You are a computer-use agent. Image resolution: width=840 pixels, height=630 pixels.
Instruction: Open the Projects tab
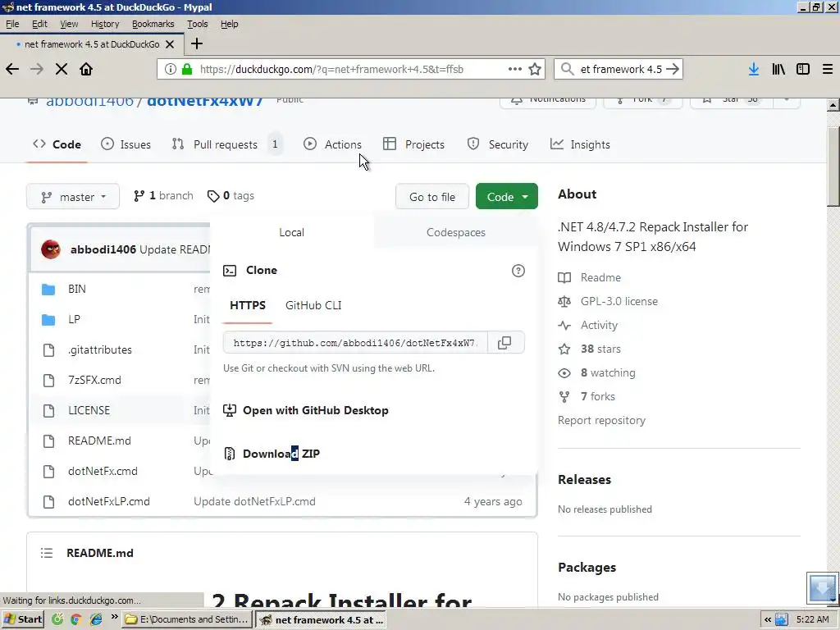[x=413, y=144]
